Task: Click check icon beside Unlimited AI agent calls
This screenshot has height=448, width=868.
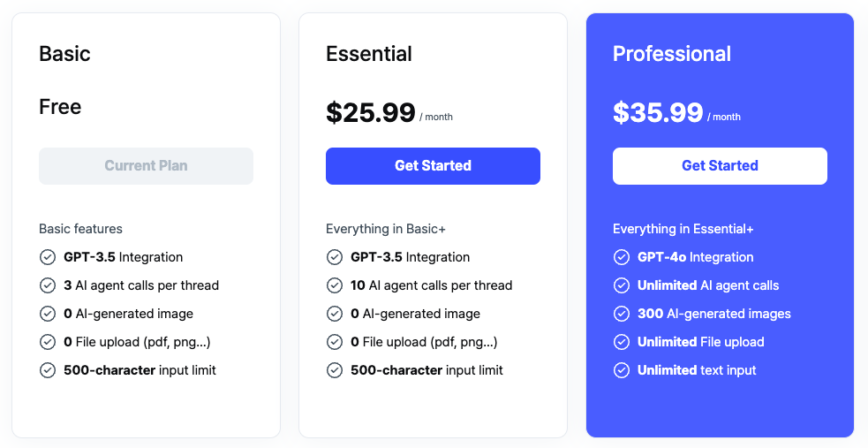Action: point(622,285)
